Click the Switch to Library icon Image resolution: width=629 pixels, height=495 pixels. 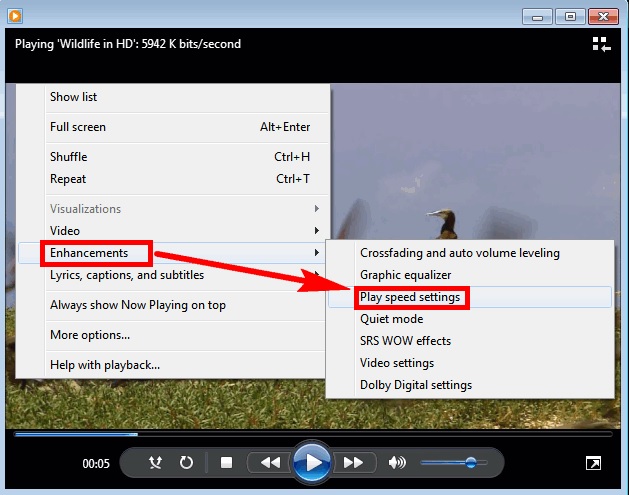[600, 44]
